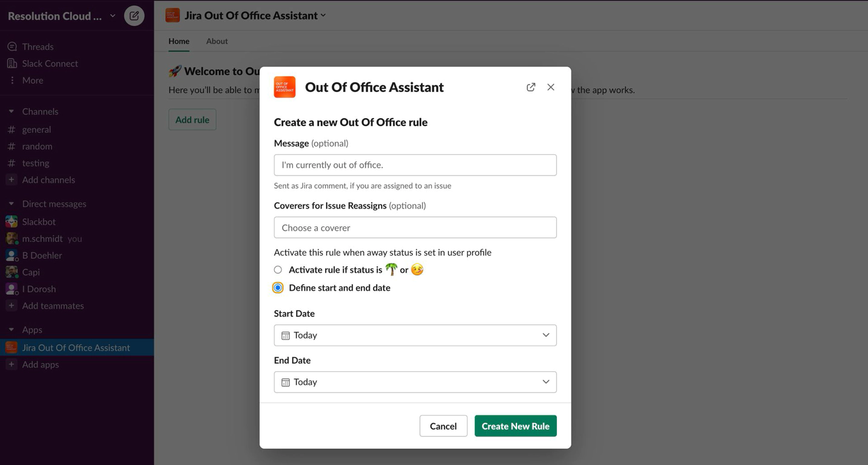Click the More options item in sidebar
This screenshot has height=465, width=868.
coord(32,80)
